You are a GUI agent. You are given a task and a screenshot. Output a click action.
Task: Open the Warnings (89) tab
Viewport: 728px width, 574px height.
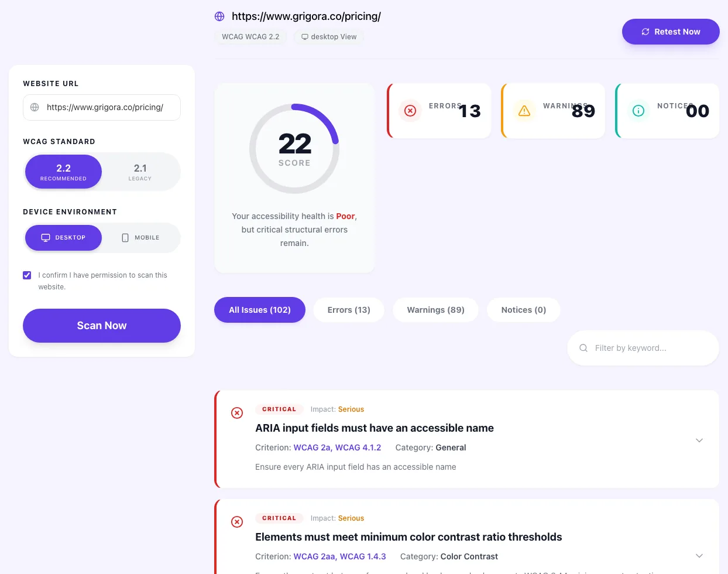click(436, 310)
